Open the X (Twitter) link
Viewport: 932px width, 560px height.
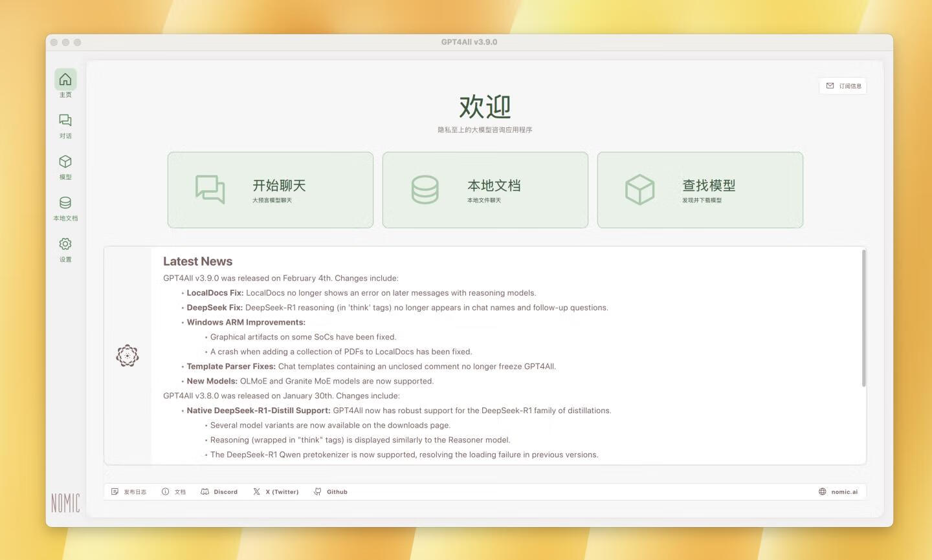(x=282, y=492)
